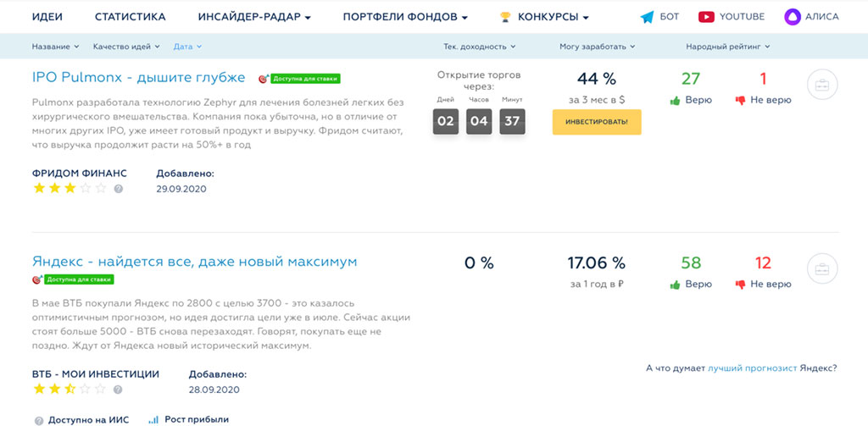Sort ideas by Дата column

pos(187,47)
